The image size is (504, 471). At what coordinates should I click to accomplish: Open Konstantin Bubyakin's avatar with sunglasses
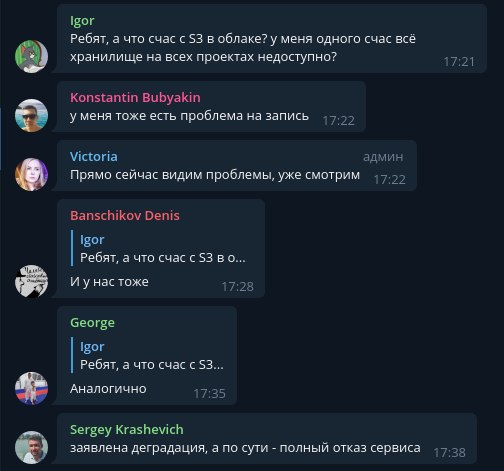tap(31, 115)
